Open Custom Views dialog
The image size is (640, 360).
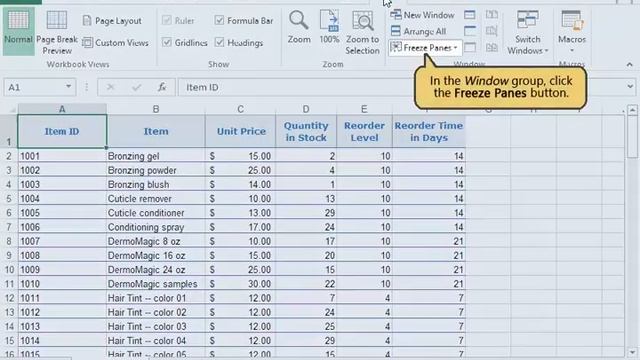click(x=116, y=42)
